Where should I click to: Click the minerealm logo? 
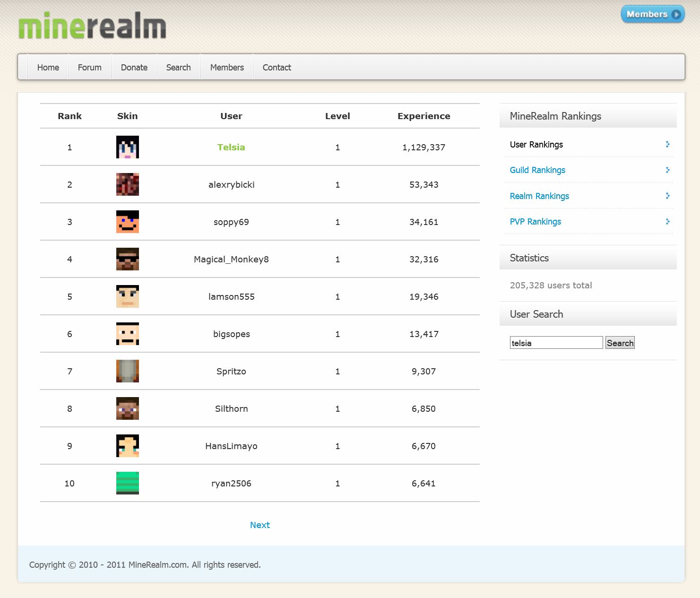tap(92, 26)
